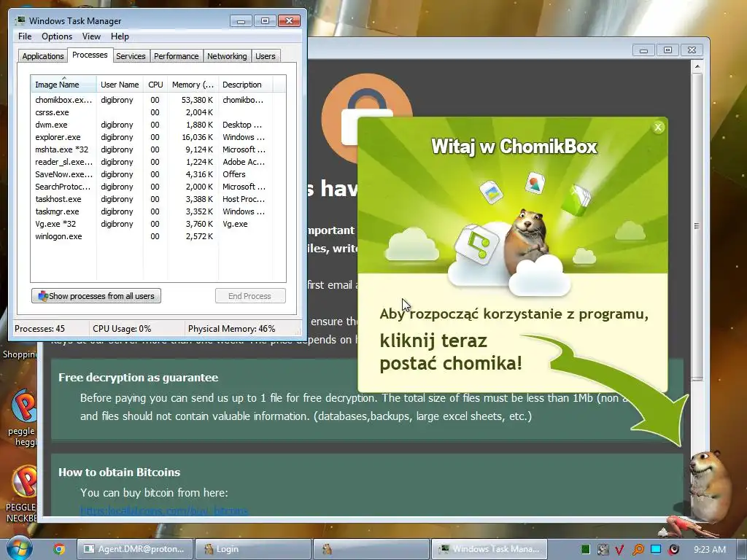Screen dimensions: 747x560
Task: Select the Processes tab
Action: [x=90, y=55]
